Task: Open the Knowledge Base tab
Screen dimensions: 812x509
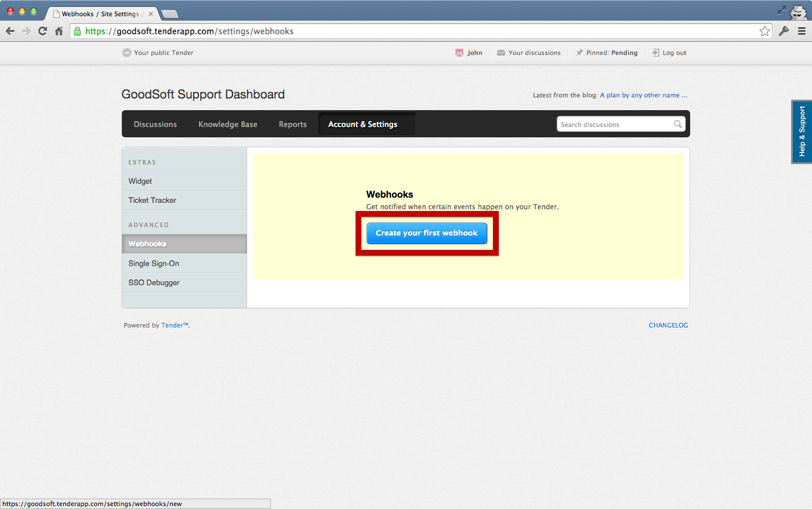Action: [x=228, y=124]
